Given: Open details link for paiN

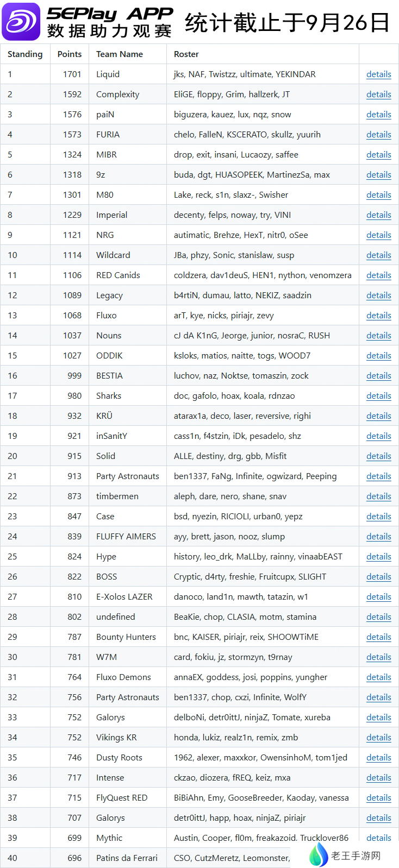Looking at the screenshot, I should tap(379, 115).
